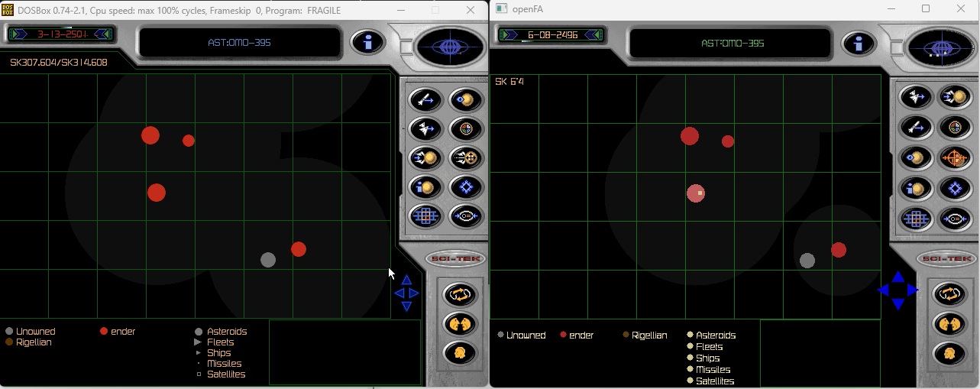Image resolution: width=980 pixels, height=389 pixels.
Task: Toggle Fleets legend entry in openFA
Action: point(705,347)
